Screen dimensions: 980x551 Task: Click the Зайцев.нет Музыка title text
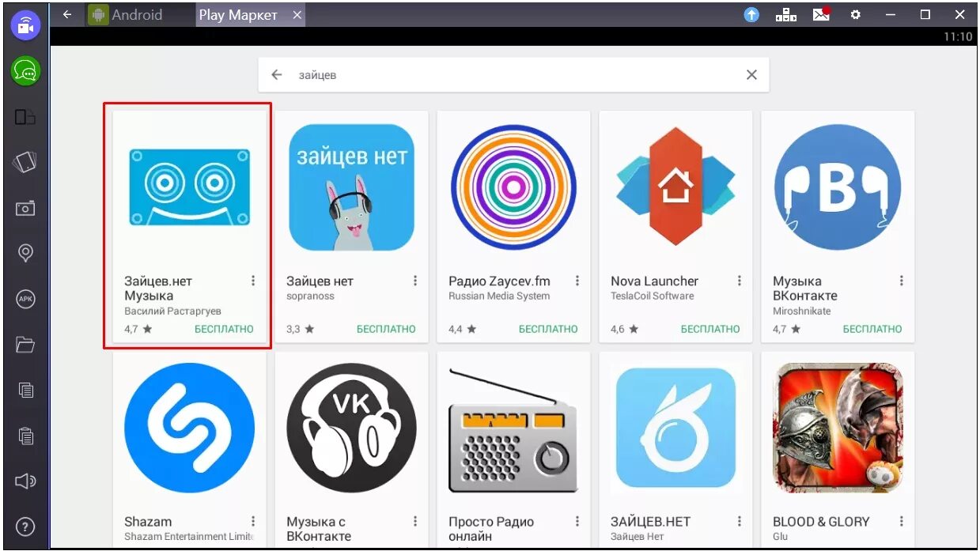click(158, 289)
